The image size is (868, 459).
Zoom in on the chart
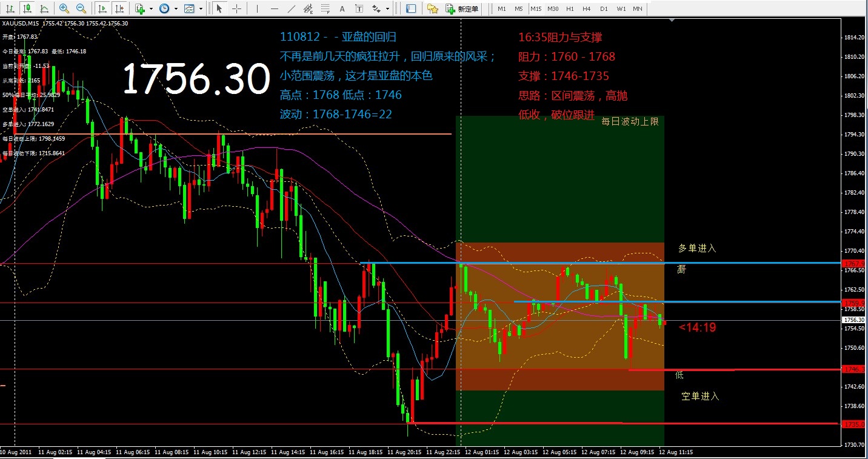pos(64,8)
